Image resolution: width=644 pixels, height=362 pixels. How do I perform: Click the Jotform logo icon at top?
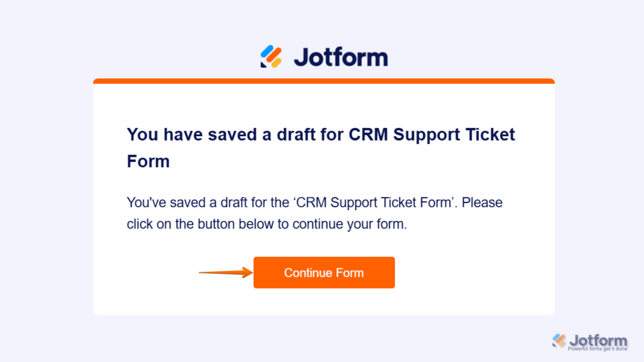[271, 57]
